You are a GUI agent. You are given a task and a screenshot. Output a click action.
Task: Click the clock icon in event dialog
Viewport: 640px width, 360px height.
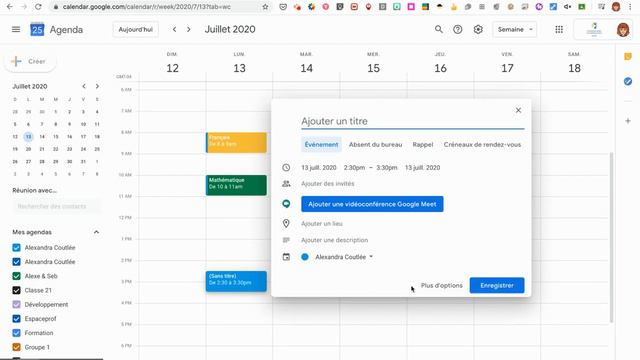point(286,167)
